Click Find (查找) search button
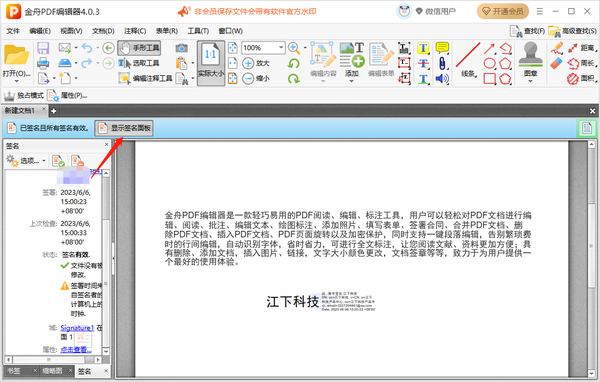The width and height of the screenshot is (600, 382). tap(527, 31)
